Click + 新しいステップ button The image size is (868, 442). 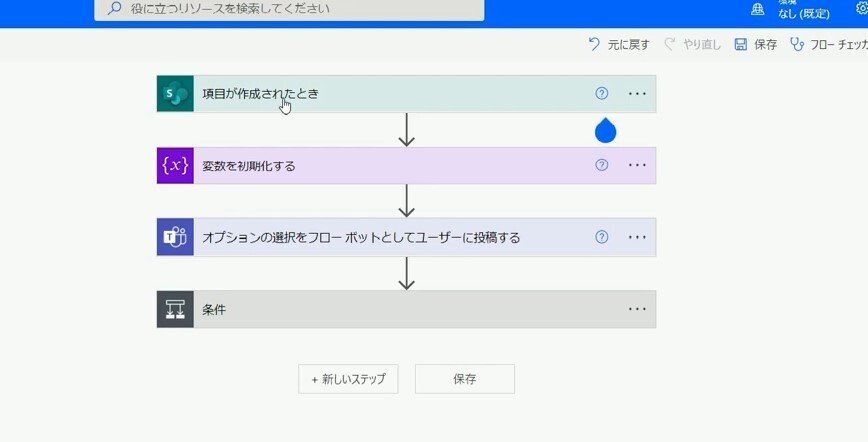[348, 379]
